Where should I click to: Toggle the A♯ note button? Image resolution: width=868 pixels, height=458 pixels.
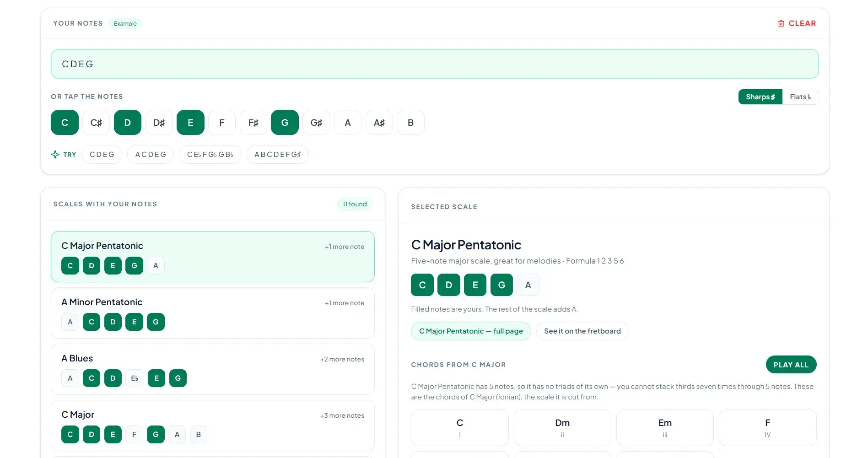point(379,123)
